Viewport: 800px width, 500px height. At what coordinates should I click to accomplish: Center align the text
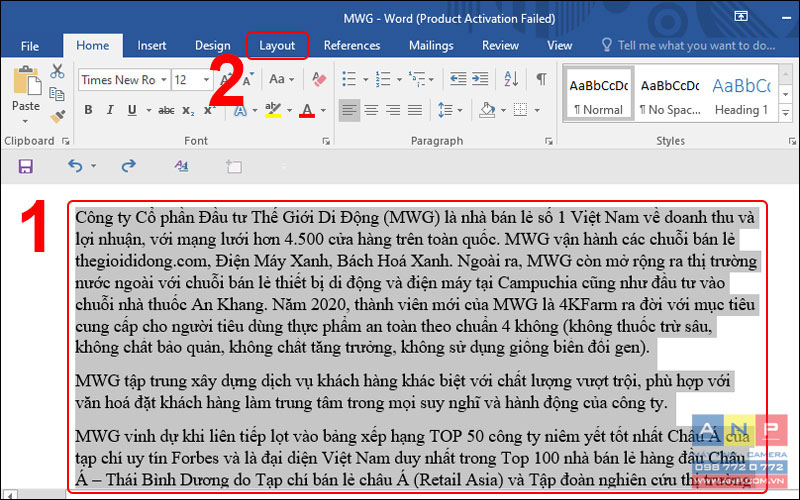[371, 110]
